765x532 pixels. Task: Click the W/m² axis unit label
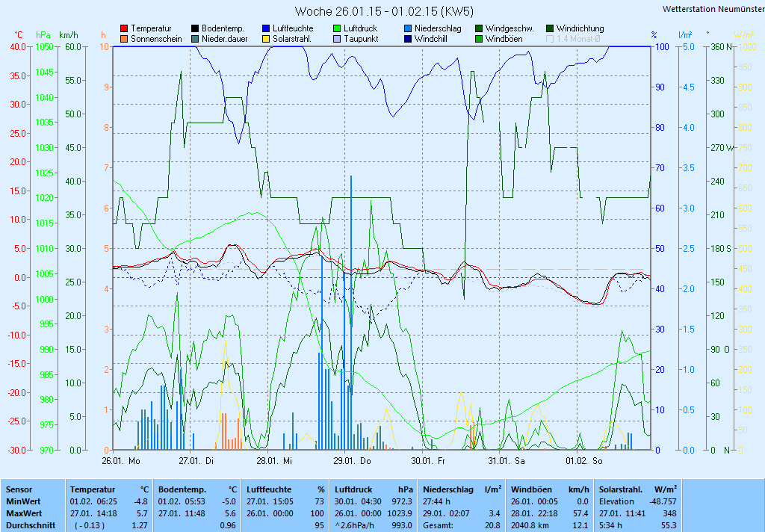743,35
